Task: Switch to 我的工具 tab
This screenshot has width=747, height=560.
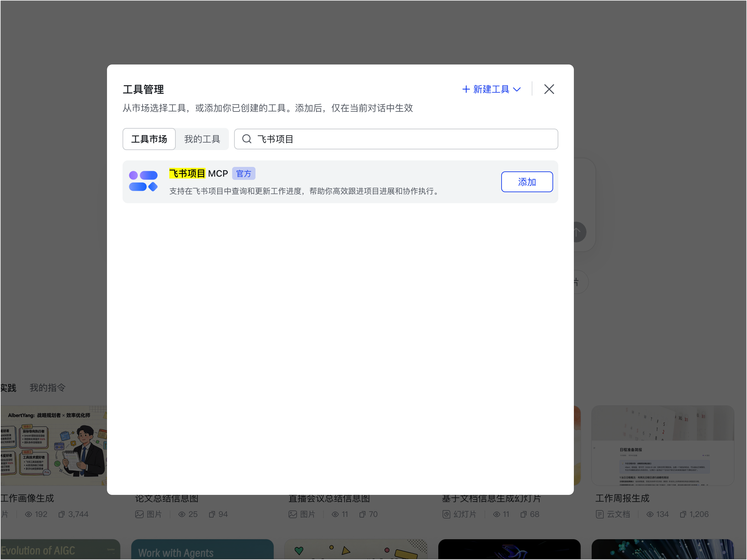Action: pyautogui.click(x=202, y=139)
